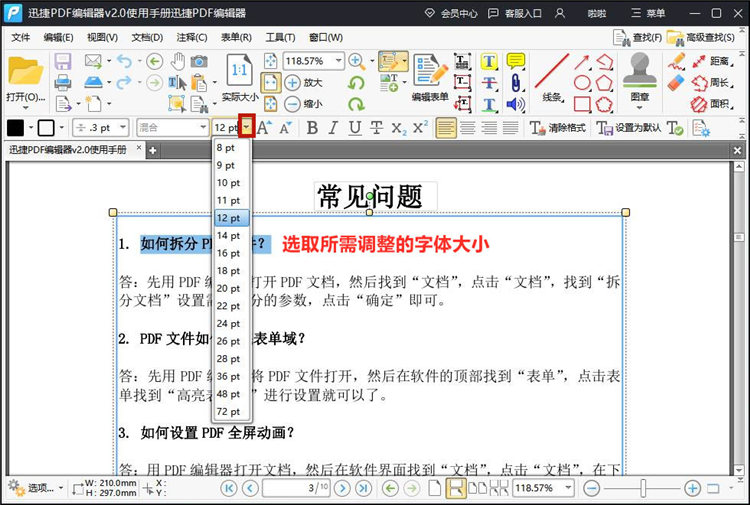Open the View 视图(V) menu

102,37
